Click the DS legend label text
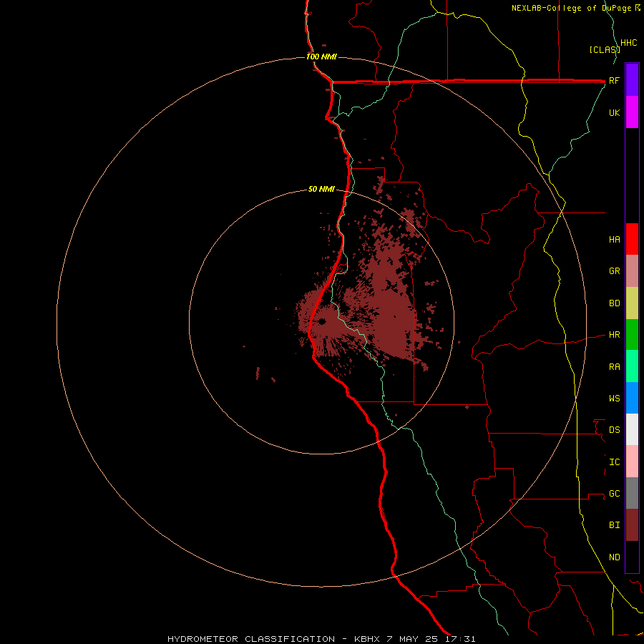The width and height of the screenshot is (644, 644). click(x=615, y=430)
